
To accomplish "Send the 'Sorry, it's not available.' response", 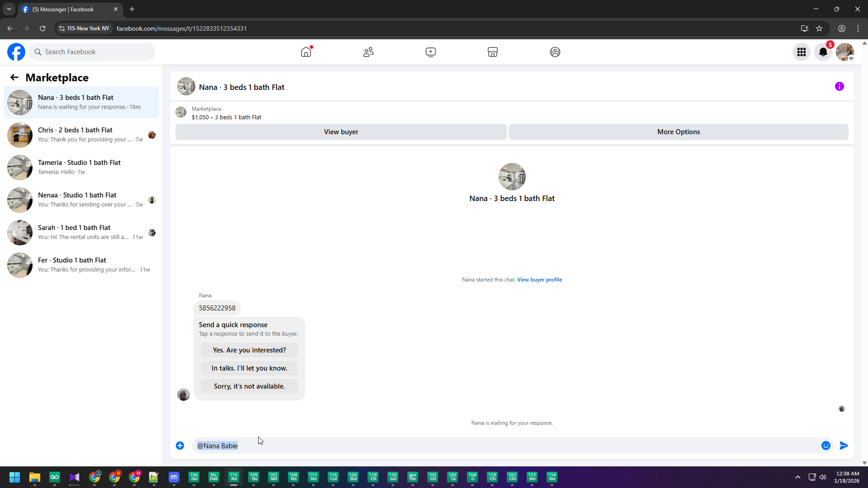I will tap(249, 386).
